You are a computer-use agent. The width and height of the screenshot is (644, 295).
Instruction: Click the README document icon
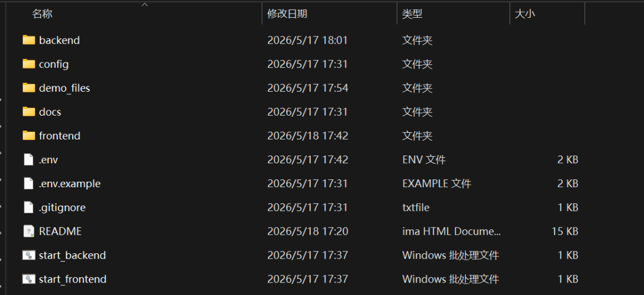[x=29, y=231]
